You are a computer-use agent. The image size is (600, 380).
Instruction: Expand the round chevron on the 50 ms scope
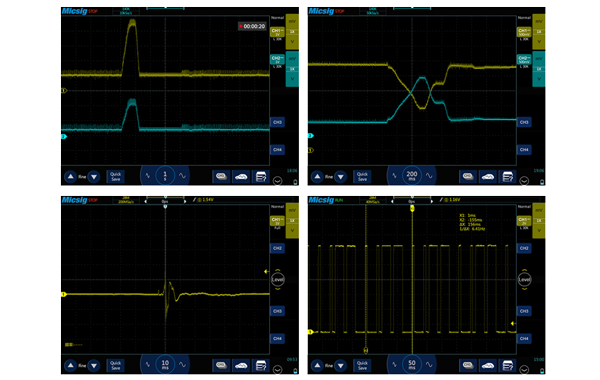point(524,370)
